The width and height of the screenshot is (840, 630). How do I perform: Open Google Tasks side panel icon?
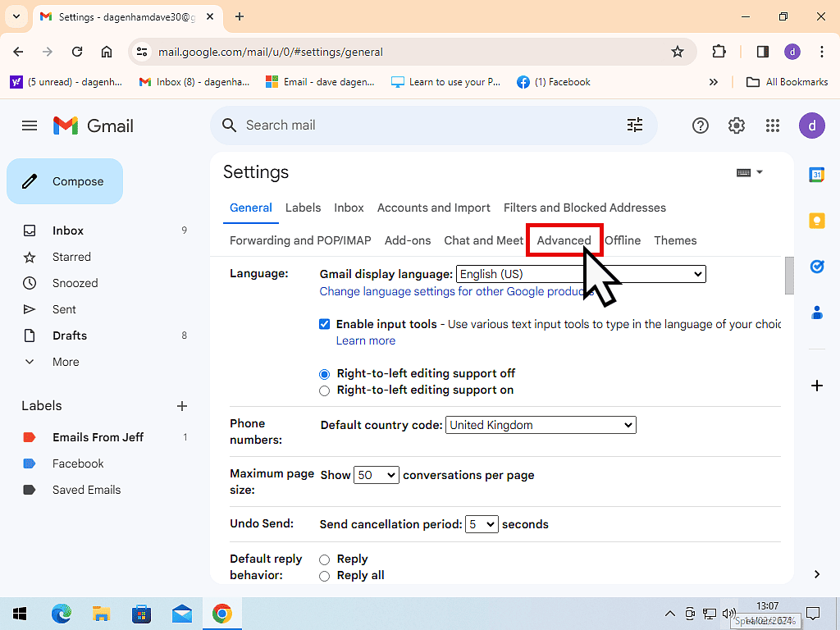(x=816, y=267)
